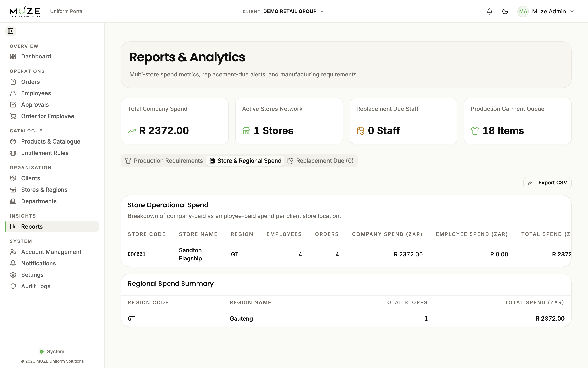Click the Audit Logs shield icon
Viewport: 588px width, 368px height.
13,286
